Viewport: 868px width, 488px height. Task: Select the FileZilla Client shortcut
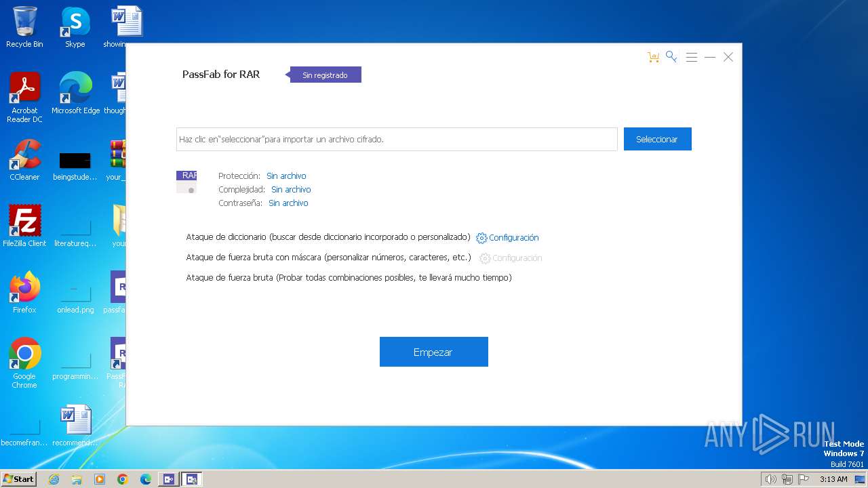pos(24,226)
